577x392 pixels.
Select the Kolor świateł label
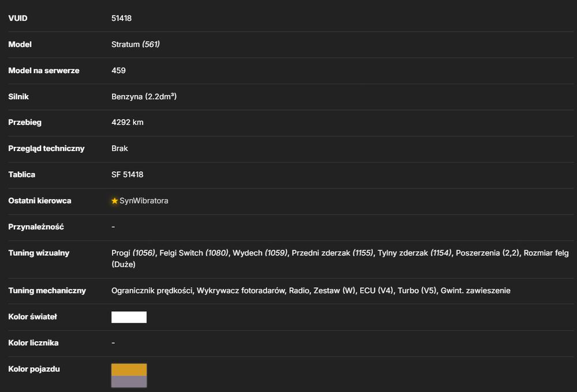[32, 317]
